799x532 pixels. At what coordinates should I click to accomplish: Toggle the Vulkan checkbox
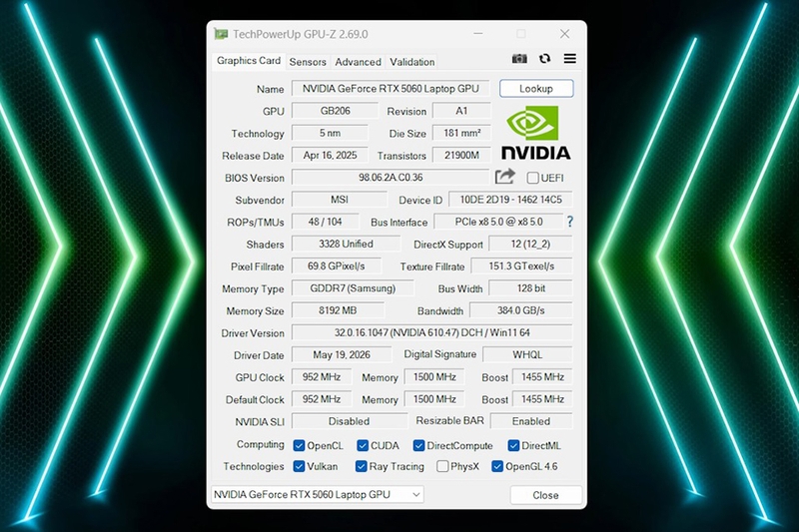pos(299,466)
